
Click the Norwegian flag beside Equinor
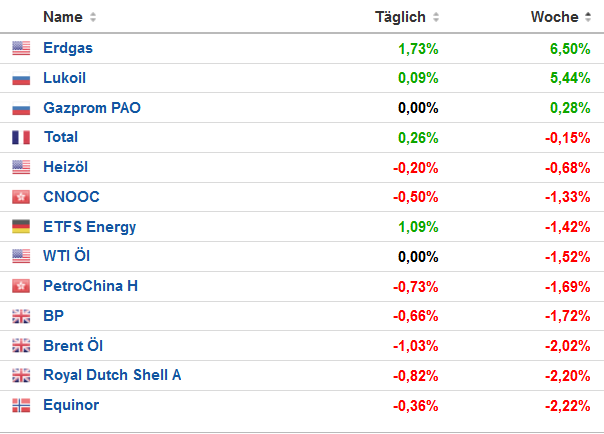click(x=21, y=406)
